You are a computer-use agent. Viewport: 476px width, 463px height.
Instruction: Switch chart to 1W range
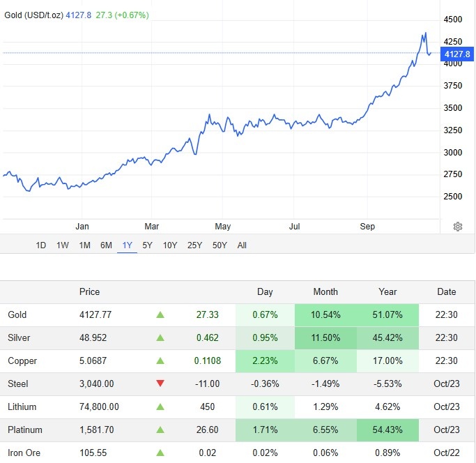(63, 245)
